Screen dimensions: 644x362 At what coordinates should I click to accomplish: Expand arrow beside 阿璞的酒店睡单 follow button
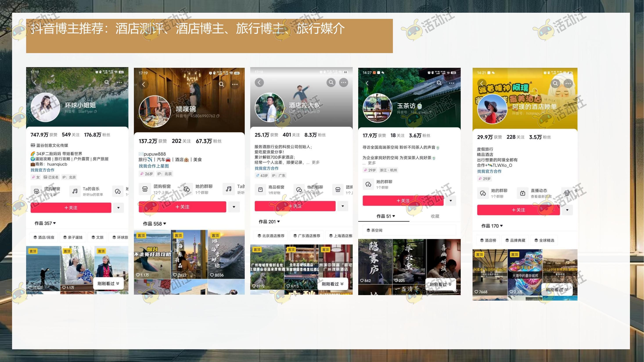pos(567,210)
